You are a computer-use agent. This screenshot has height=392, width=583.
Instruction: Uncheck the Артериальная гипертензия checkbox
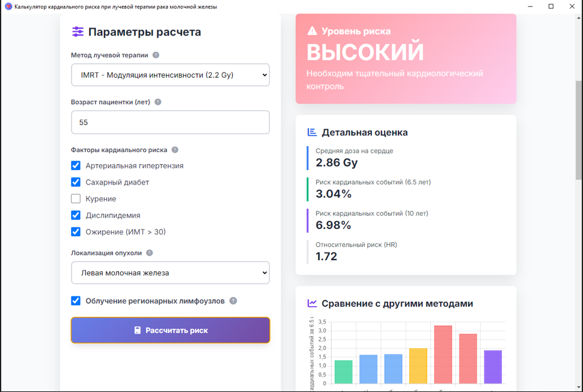pyautogui.click(x=76, y=165)
